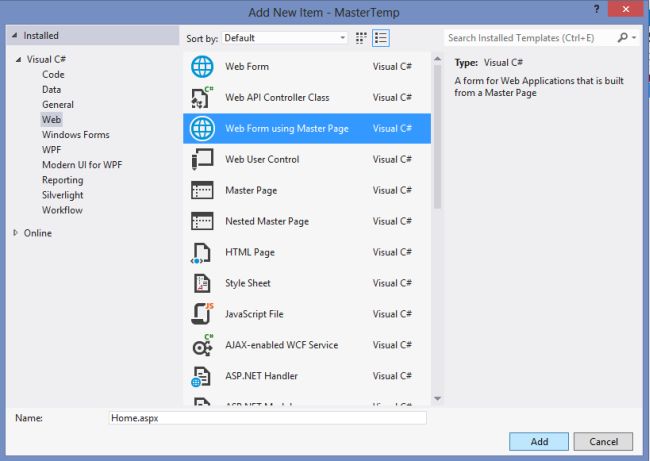Select 'JavaScript File' template name

pyautogui.click(x=254, y=314)
